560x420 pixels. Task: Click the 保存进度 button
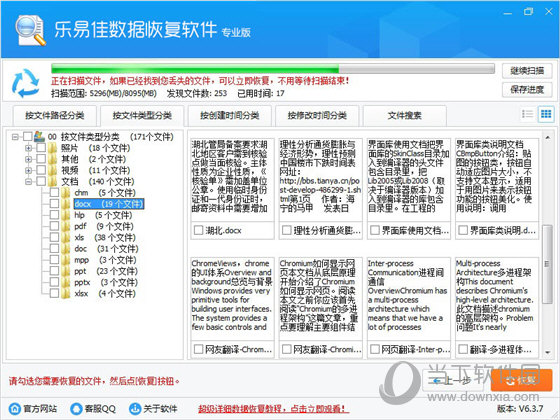(527, 90)
